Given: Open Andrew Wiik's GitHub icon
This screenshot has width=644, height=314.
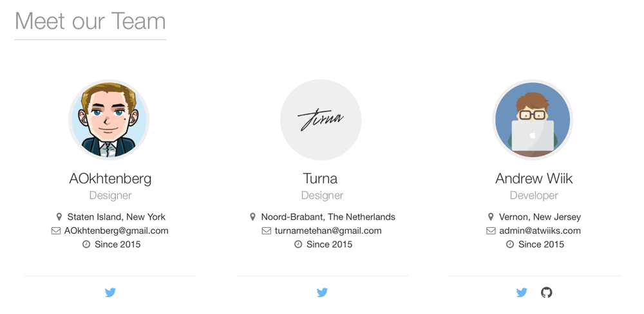Looking at the screenshot, I should tap(546, 293).
